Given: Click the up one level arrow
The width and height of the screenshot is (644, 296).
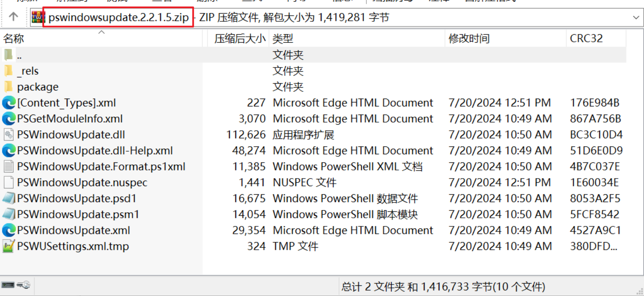Looking at the screenshot, I should point(14,17).
